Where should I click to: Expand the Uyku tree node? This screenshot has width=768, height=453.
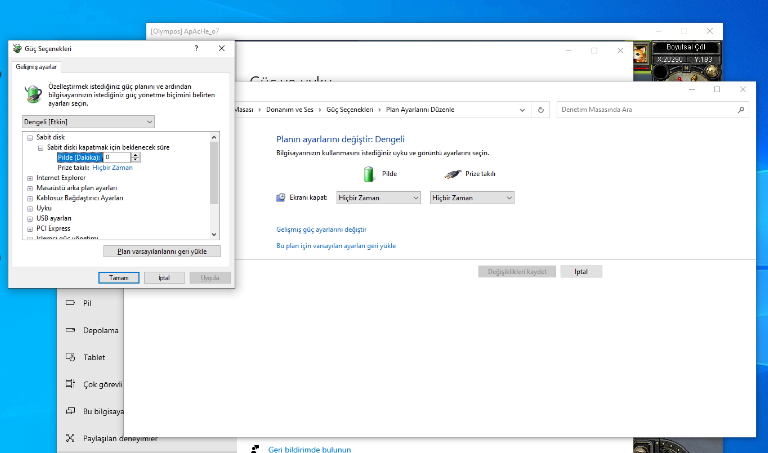coord(30,209)
